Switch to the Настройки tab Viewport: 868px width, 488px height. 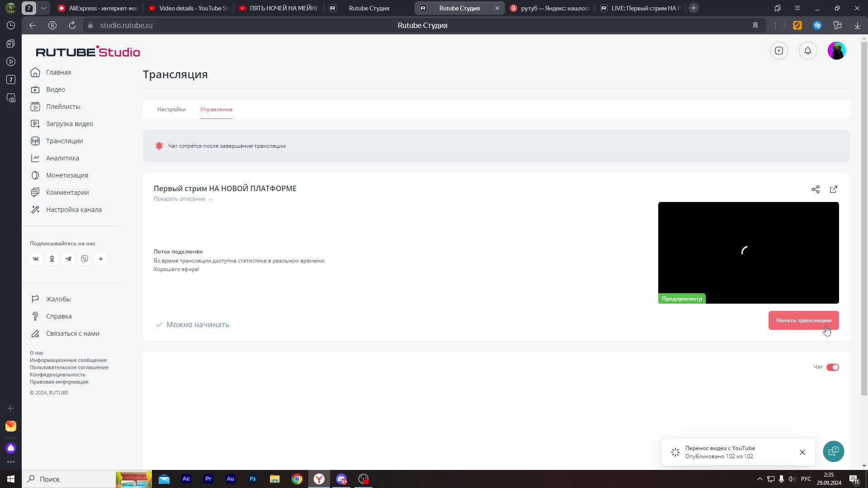(x=171, y=109)
